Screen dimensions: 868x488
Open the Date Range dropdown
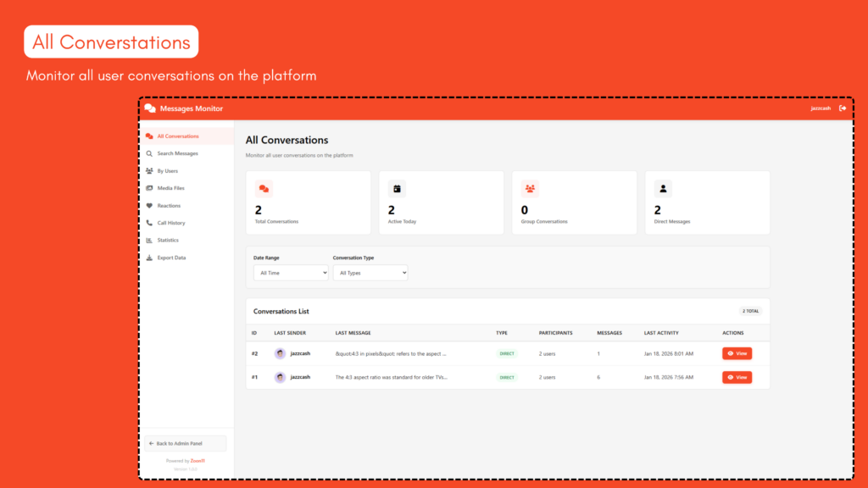click(x=291, y=273)
